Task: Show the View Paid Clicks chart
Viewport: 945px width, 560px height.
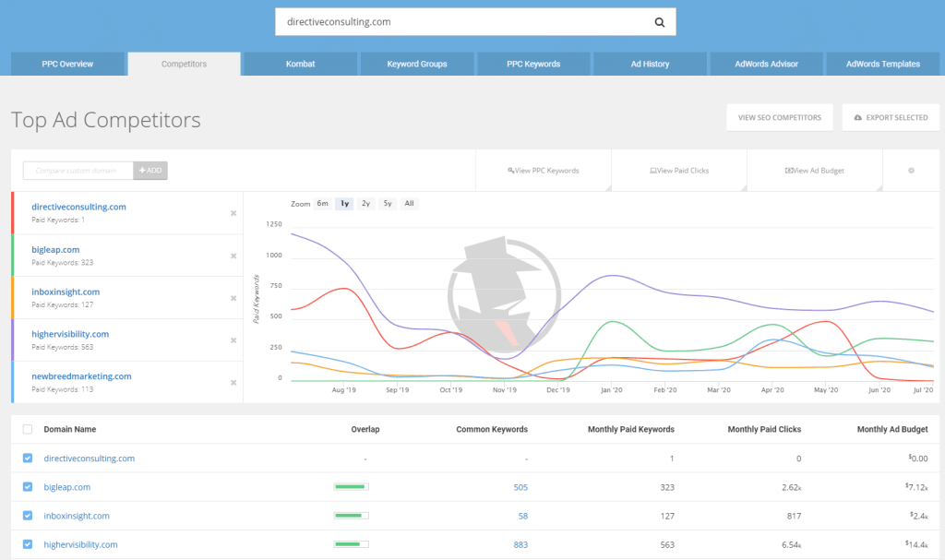Action: pos(679,171)
